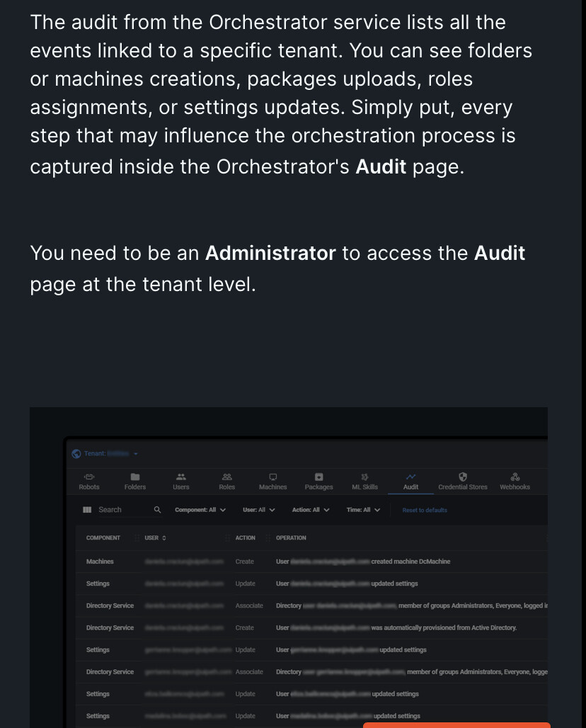Open the Packages icon
The image size is (586, 728).
coord(318,477)
